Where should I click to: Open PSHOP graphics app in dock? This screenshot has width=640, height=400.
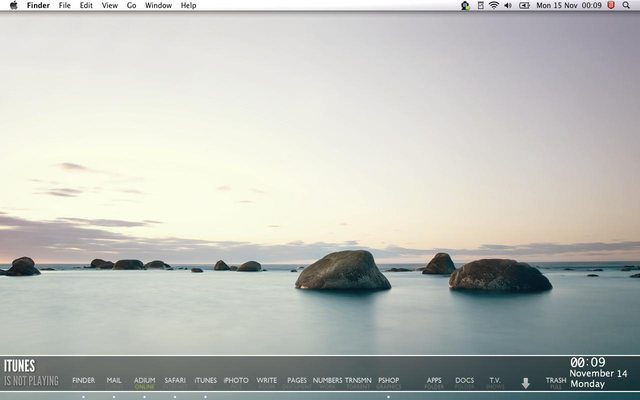(388, 381)
